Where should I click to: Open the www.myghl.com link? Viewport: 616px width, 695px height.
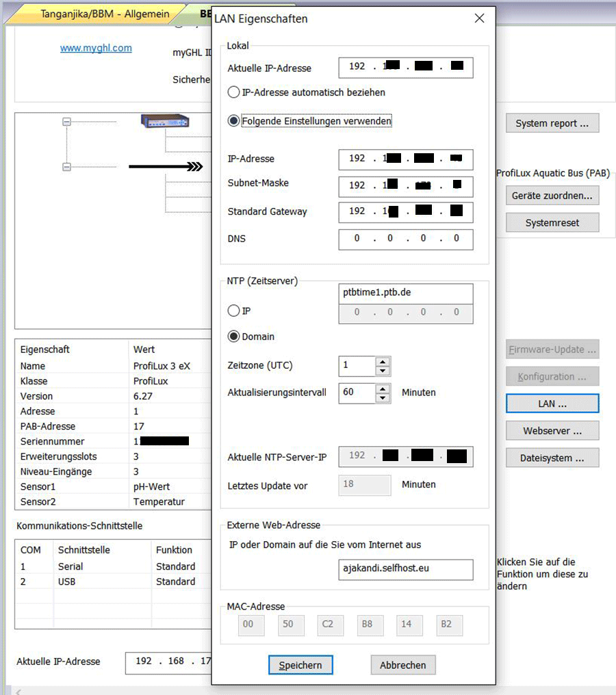click(96, 48)
